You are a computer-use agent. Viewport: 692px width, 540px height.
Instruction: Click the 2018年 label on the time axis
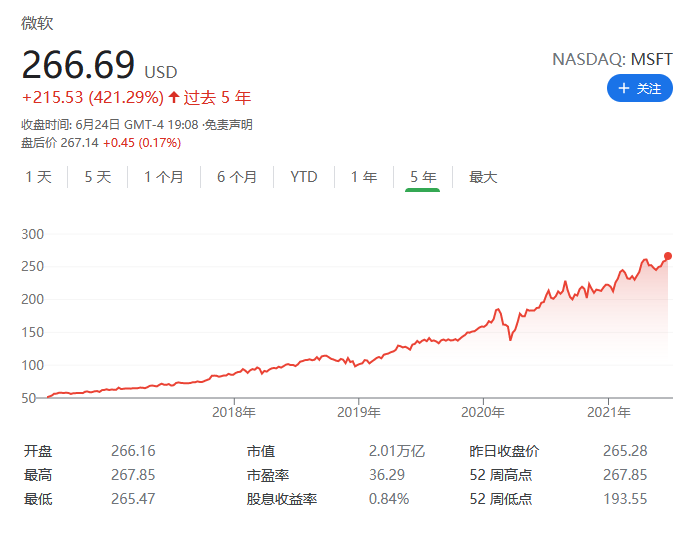tap(234, 411)
